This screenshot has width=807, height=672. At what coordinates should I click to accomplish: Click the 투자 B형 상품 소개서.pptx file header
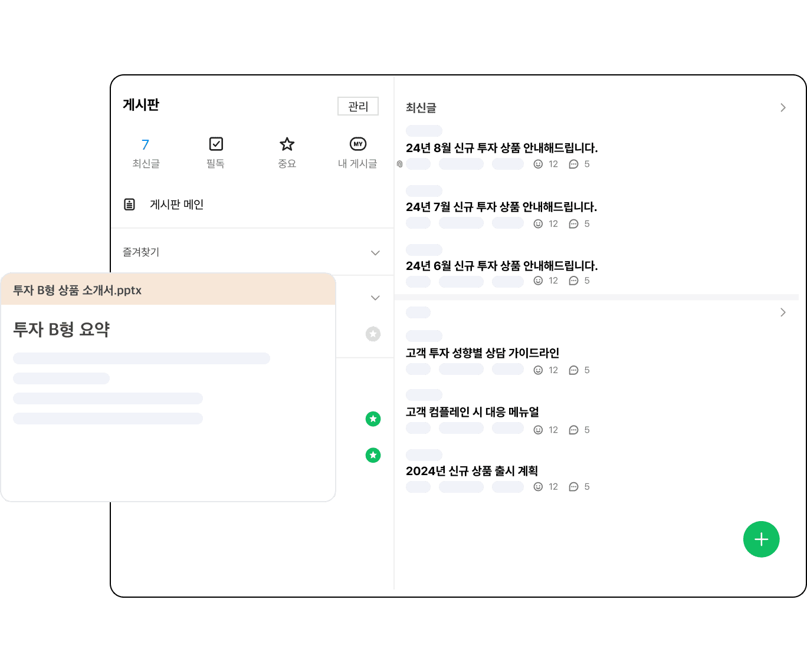pyautogui.click(x=168, y=289)
